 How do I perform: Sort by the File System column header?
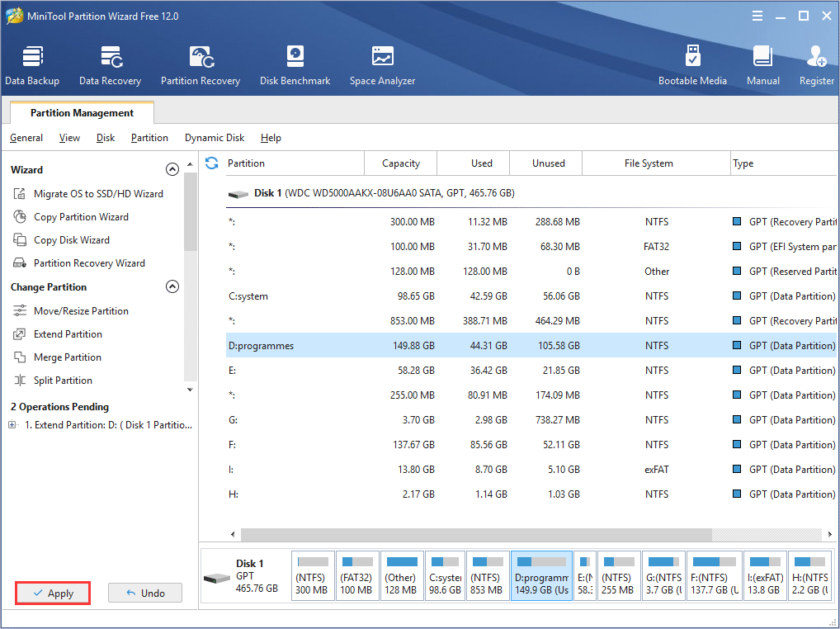(656, 163)
